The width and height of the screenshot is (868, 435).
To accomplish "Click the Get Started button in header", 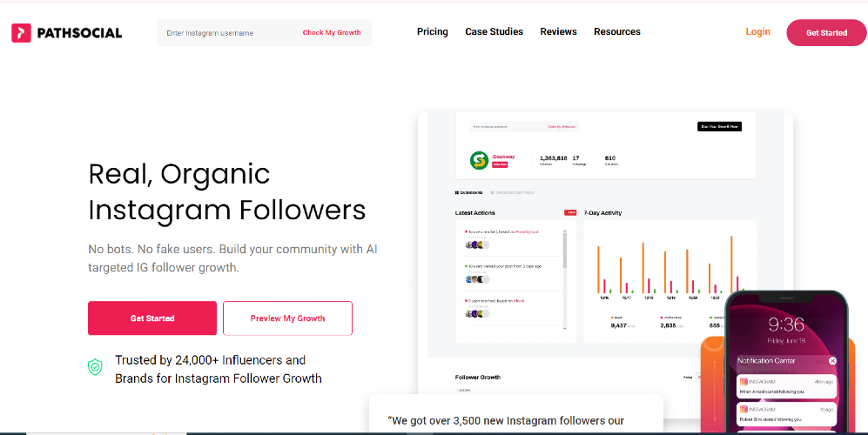I will click(x=826, y=33).
